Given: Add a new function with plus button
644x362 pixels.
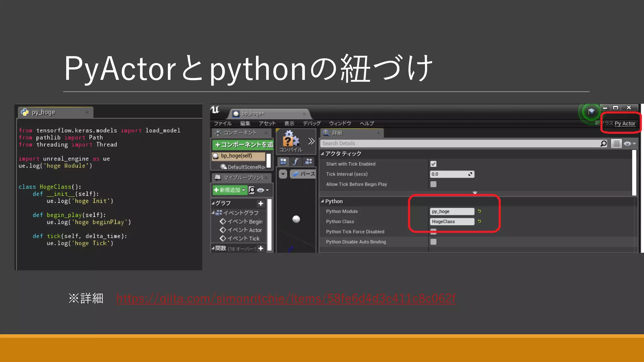Looking at the screenshot, I should (x=261, y=249).
